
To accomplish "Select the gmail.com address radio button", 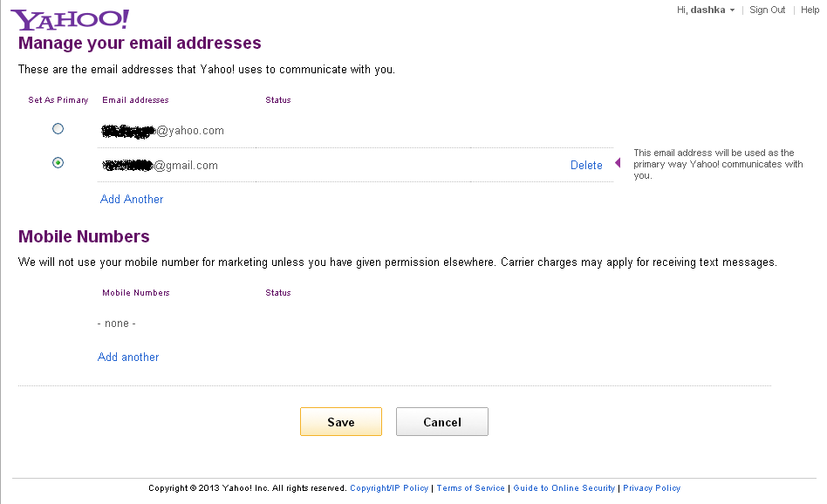I will click(x=58, y=163).
